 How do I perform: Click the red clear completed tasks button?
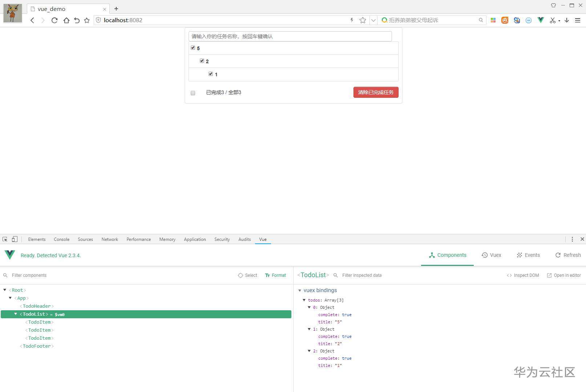376,92
